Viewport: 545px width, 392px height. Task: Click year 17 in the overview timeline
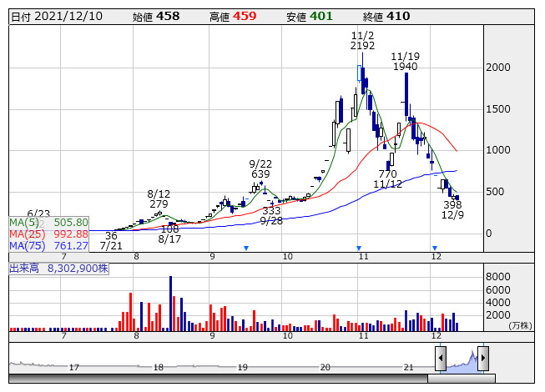point(74,367)
